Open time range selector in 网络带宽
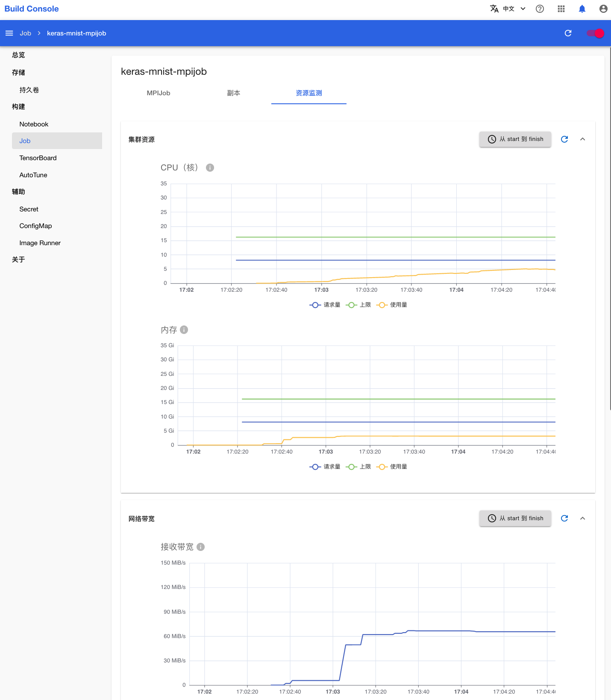 (x=515, y=518)
